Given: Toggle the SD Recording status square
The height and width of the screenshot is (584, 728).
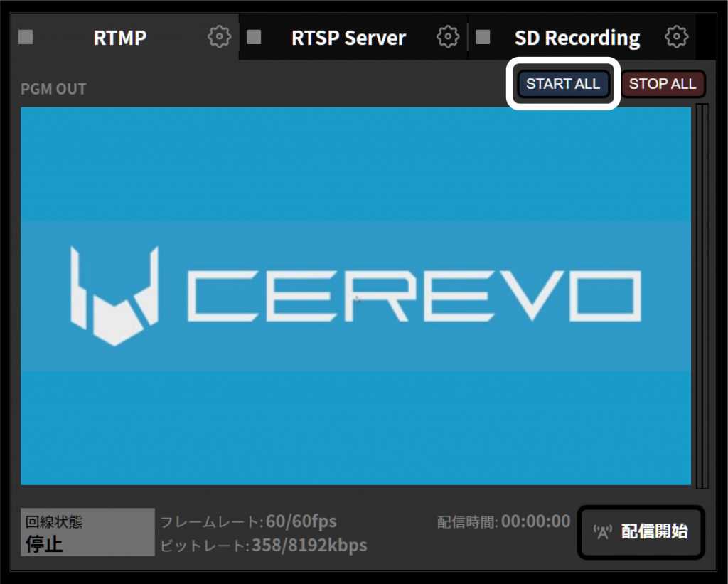Looking at the screenshot, I should click(483, 37).
